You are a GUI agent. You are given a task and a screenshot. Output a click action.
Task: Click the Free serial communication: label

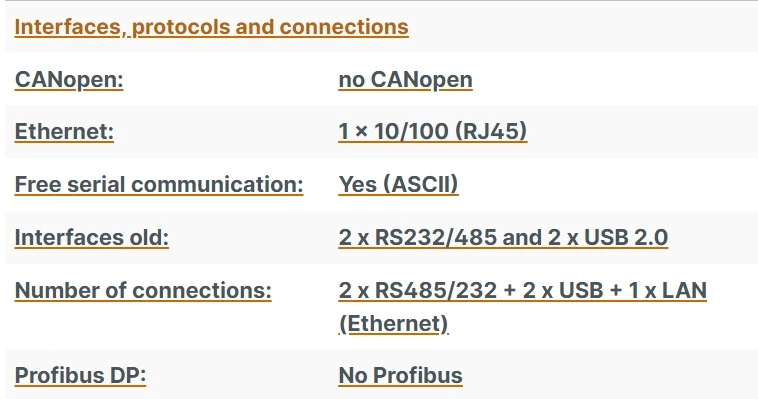click(x=159, y=185)
